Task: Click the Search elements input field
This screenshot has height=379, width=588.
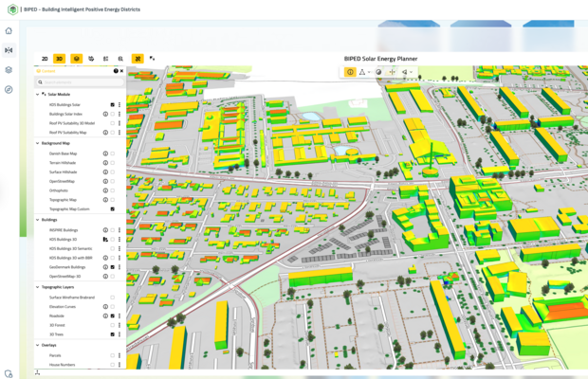Action: [81, 82]
